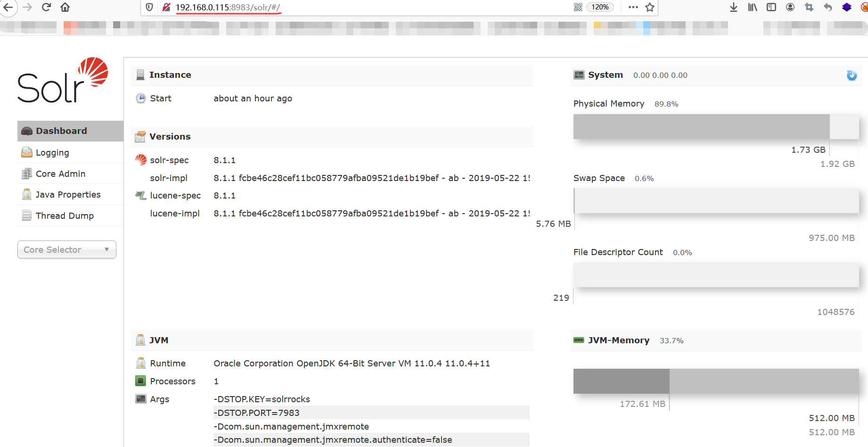This screenshot has height=447, width=868.
Task: Click the 120% zoom level indicator
Action: (600, 7)
